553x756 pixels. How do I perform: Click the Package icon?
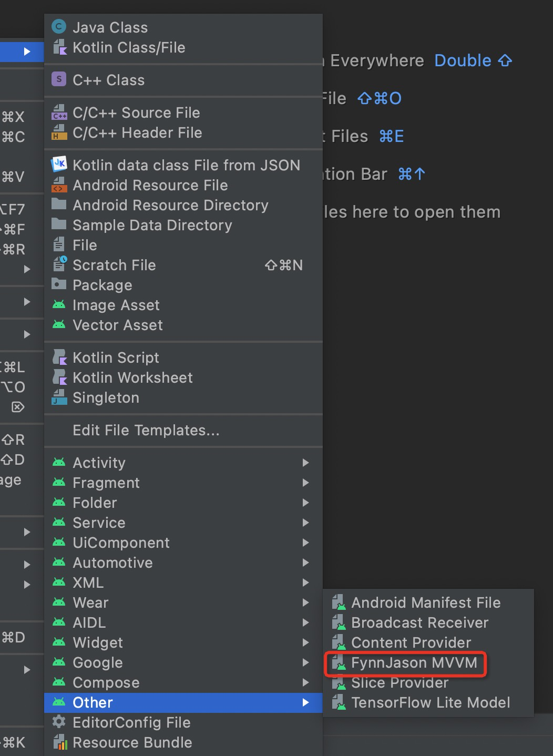pyautogui.click(x=59, y=284)
